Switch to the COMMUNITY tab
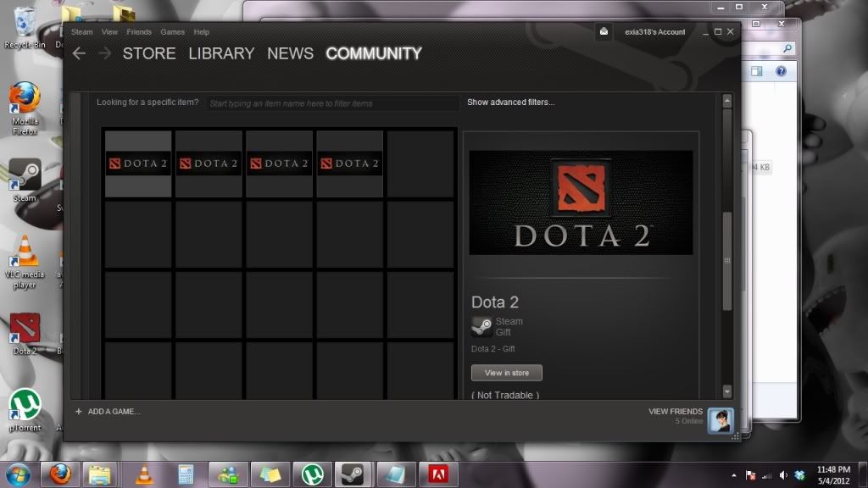 374,53
